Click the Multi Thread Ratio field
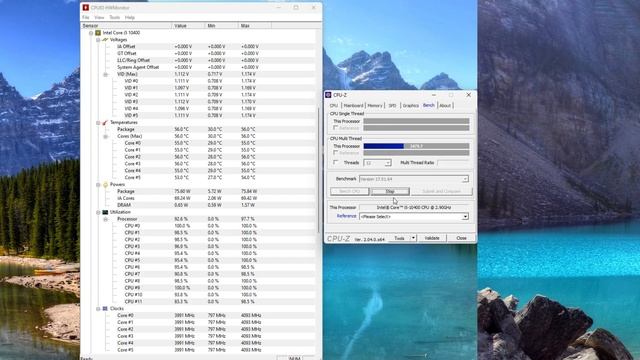640x360 pixels. click(453, 163)
